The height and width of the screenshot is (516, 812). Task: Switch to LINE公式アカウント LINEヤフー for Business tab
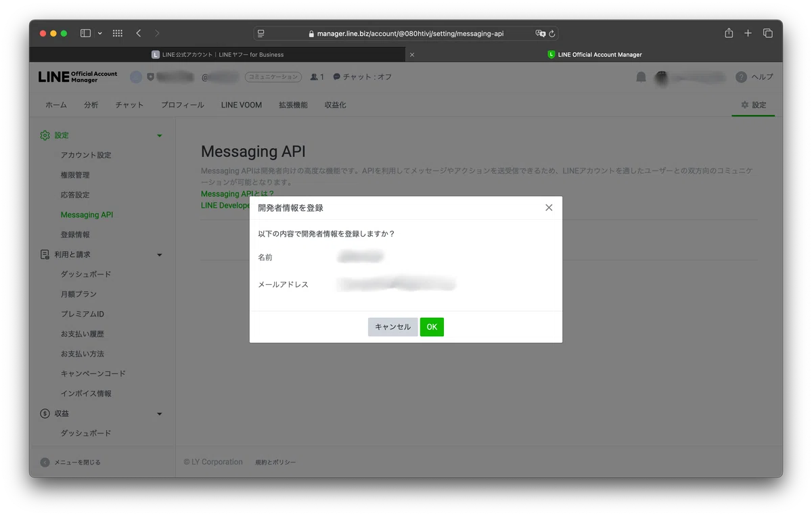[x=218, y=55]
